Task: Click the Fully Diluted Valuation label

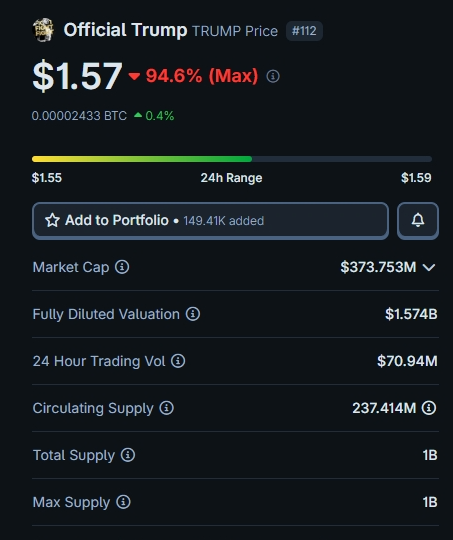Action: coord(106,314)
